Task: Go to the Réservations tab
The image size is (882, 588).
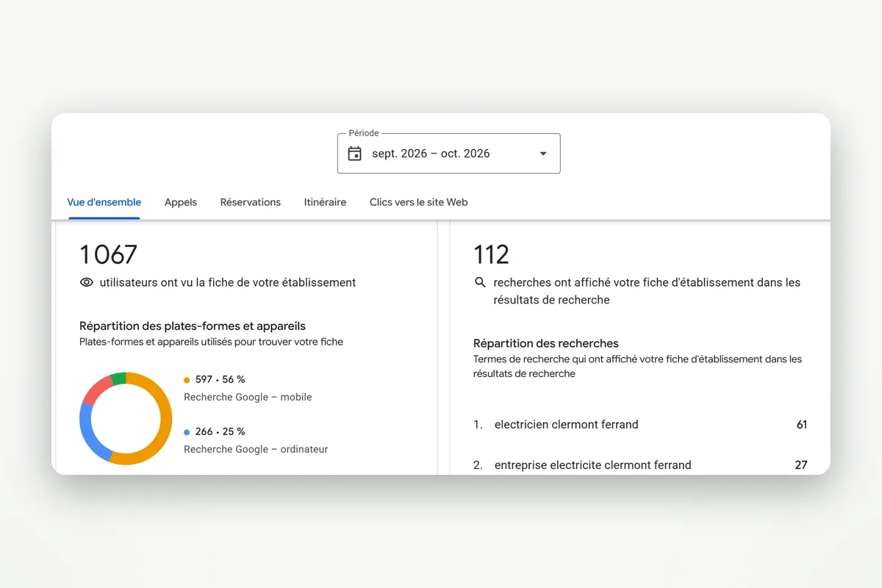Action: click(251, 202)
